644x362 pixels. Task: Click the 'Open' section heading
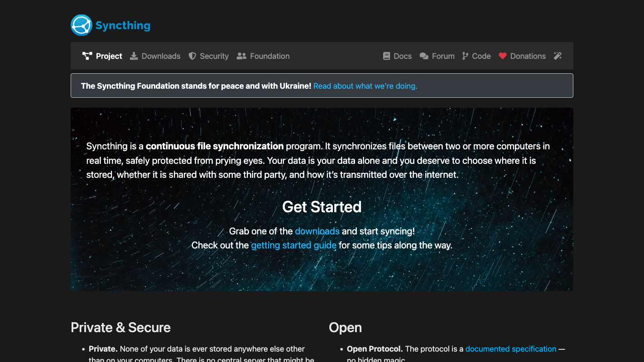tap(345, 328)
